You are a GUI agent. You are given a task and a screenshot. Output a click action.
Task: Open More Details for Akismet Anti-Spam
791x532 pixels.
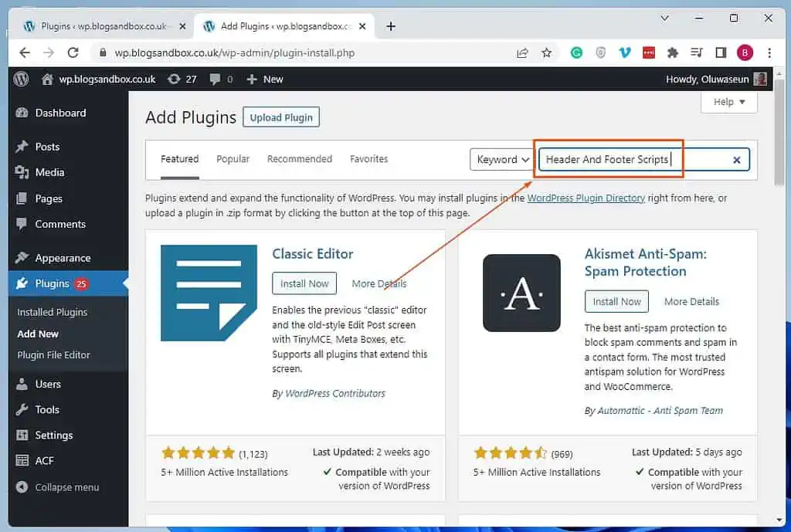tap(691, 302)
